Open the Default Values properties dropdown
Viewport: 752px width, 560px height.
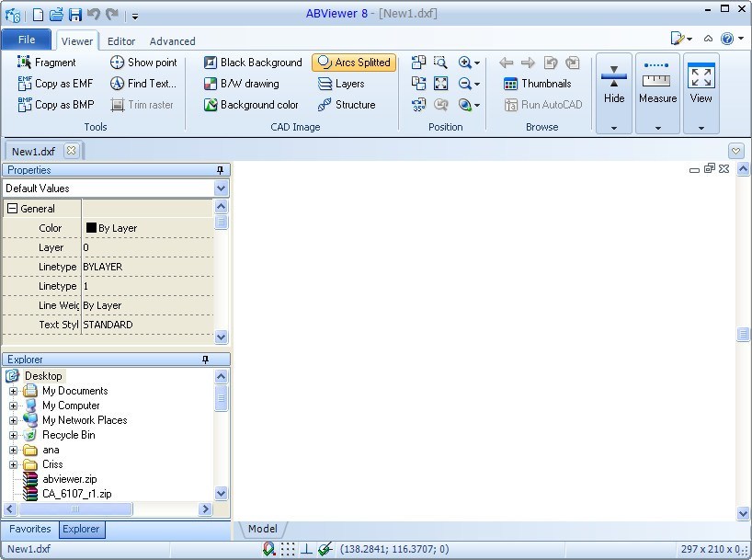tap(220, 188)
